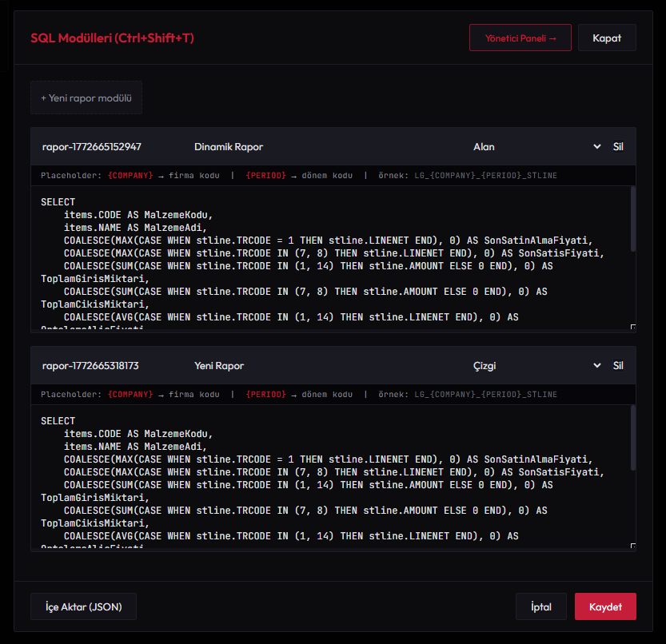The width and height of the screenshot is (666, 644).
Task: Click inside the second SQL query editor
Action: click(320, 479)
